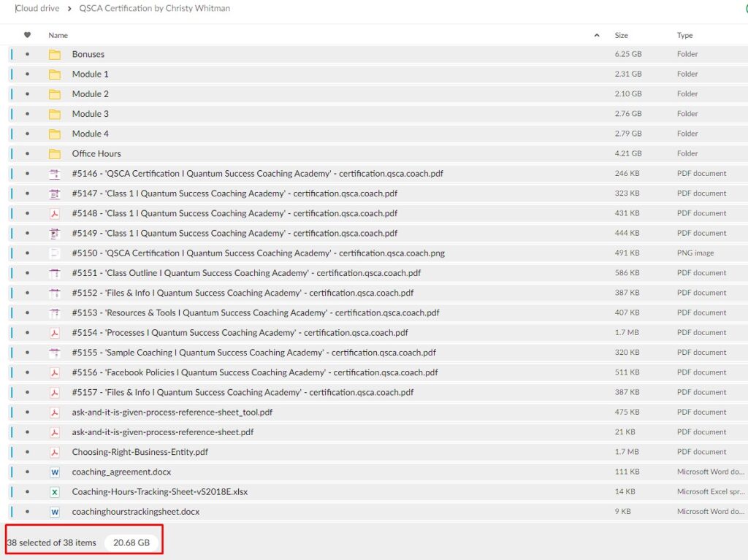Click the heart favorite column header icon
Screen dimensions: 748x560
tap(28, 35)
